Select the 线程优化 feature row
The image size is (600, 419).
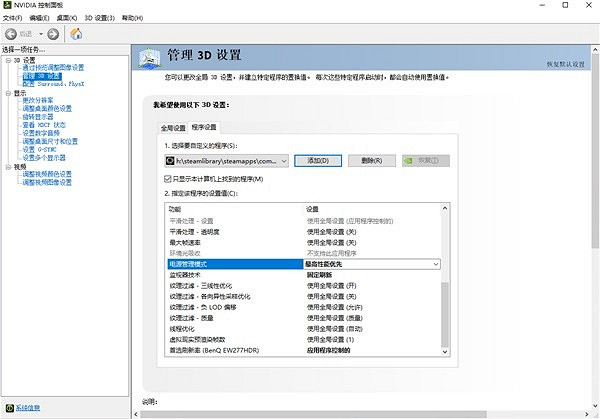tap(304, 329)
